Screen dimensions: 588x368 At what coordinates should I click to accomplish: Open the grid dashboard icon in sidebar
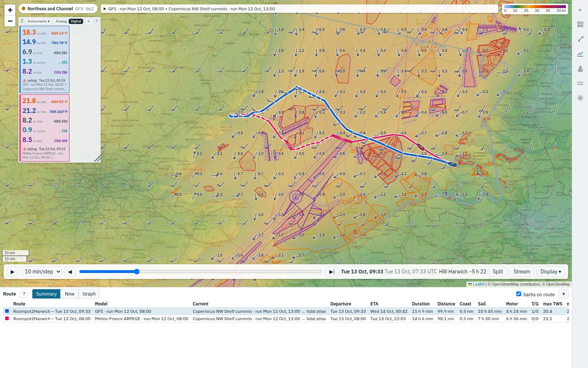click(x=580, y=24)
